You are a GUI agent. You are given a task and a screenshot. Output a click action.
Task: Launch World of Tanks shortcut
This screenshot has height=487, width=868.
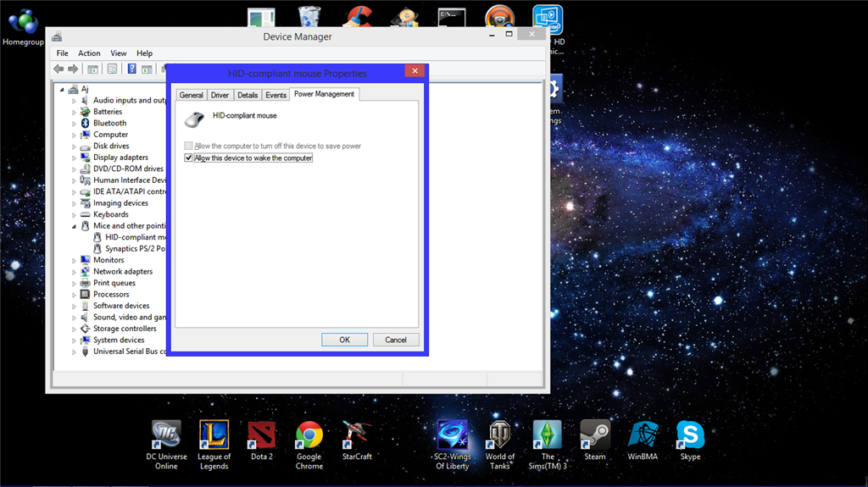pyautogui.click(x=500, y=445)
